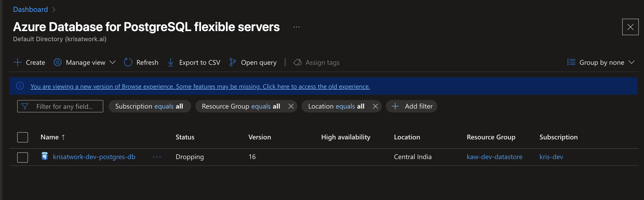Image resolution: width=644 pixels, height=200 pixels.
Task: Open the Subscription equals all filter
Action: (x=150, y=106)
